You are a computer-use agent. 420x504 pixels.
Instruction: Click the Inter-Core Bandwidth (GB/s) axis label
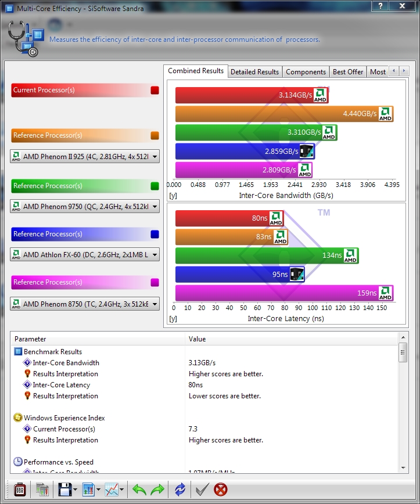(286, 196)
